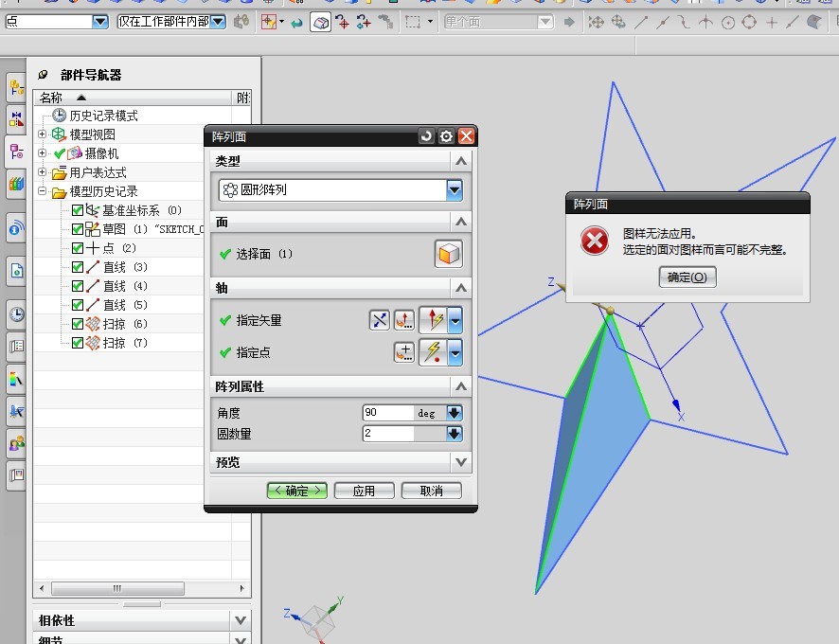Click the 角度 input field
The height and width of the screenshot is (644, 839).
click(388, 413)
